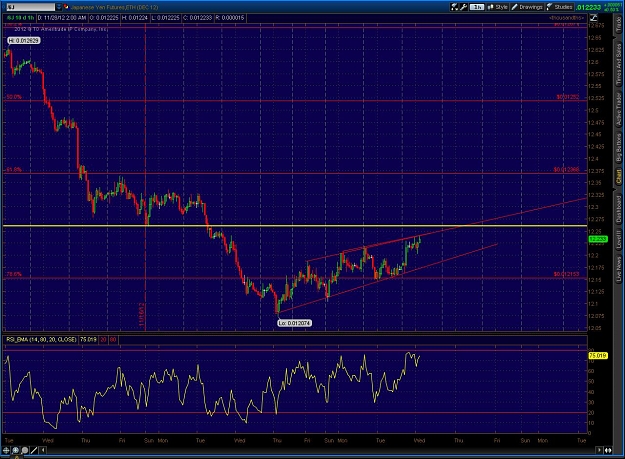Click the Hi: 0.012629 price bubble
Image resolution: width=625 pixels, height=459 pixels.
pyautogui.click(x=24, y=41)
